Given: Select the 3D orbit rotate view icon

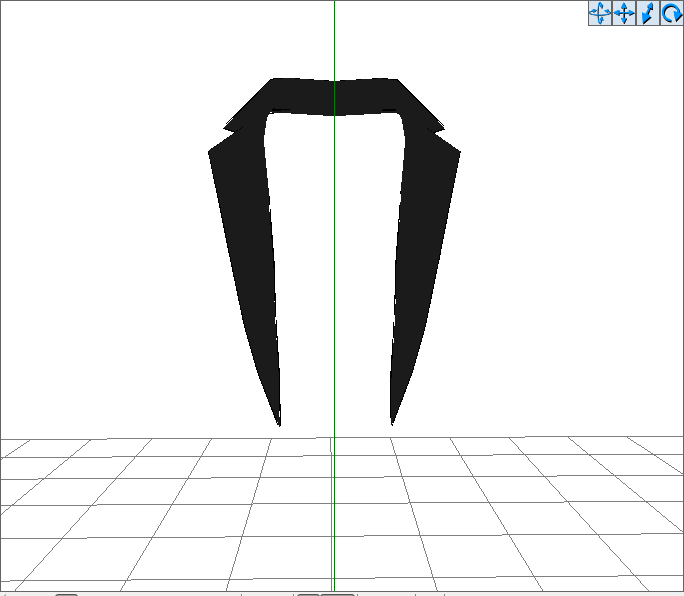Looking at the screenshot, I should coord(600,13).
